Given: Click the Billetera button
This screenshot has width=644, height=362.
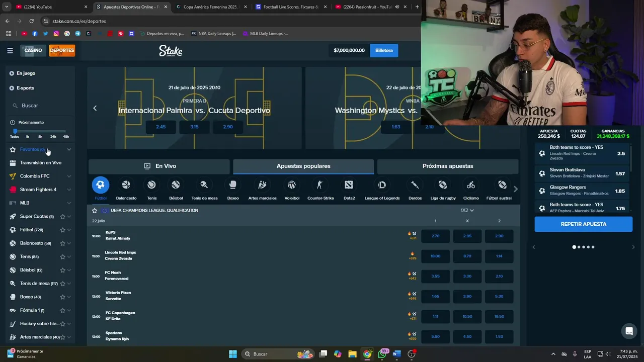Looking at the screenshot, I should coord(384,50).
